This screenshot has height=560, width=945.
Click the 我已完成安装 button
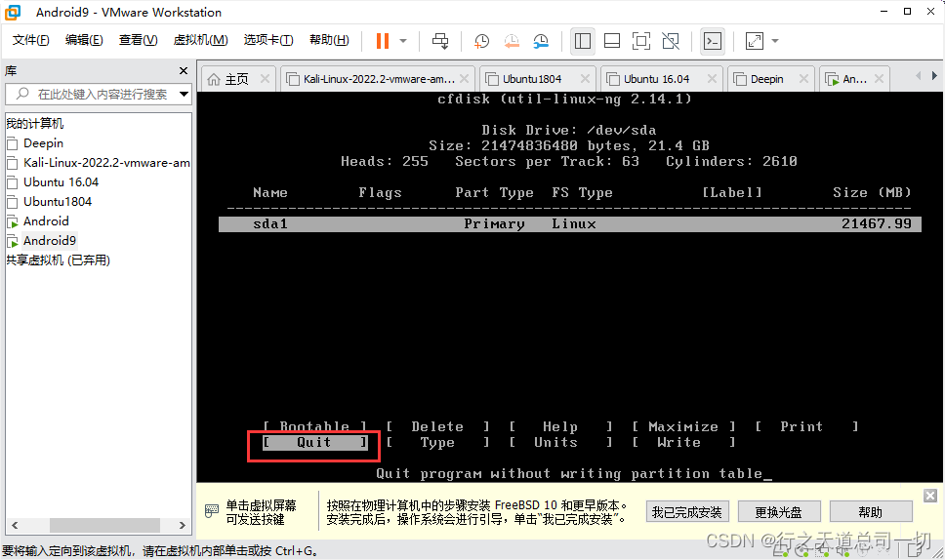click(x=687, y=512)
